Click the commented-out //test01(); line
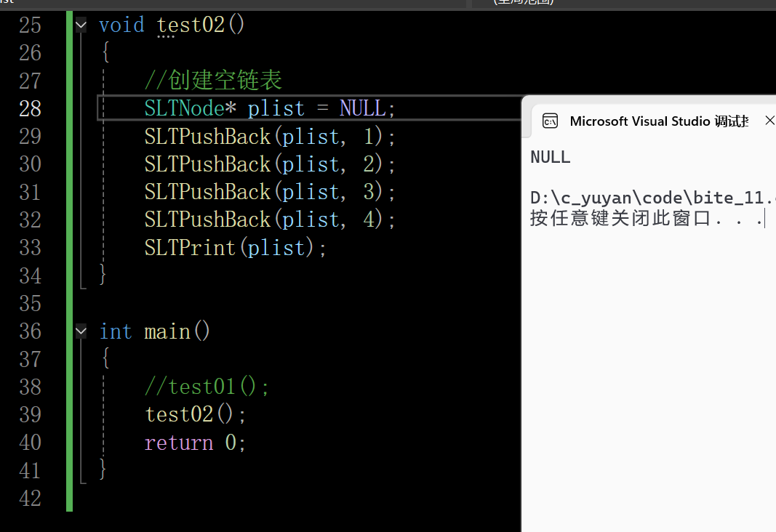This screenshot has width=776, height=532. [x=207, y=387]
